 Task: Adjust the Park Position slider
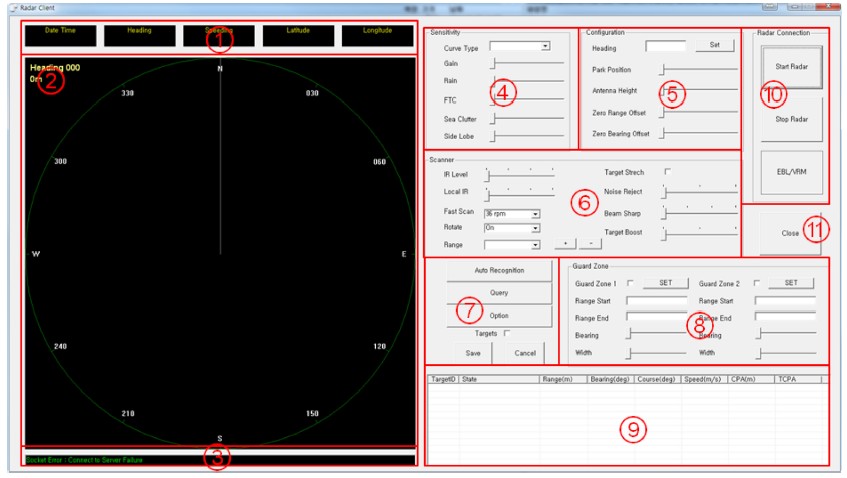[699, 69]
